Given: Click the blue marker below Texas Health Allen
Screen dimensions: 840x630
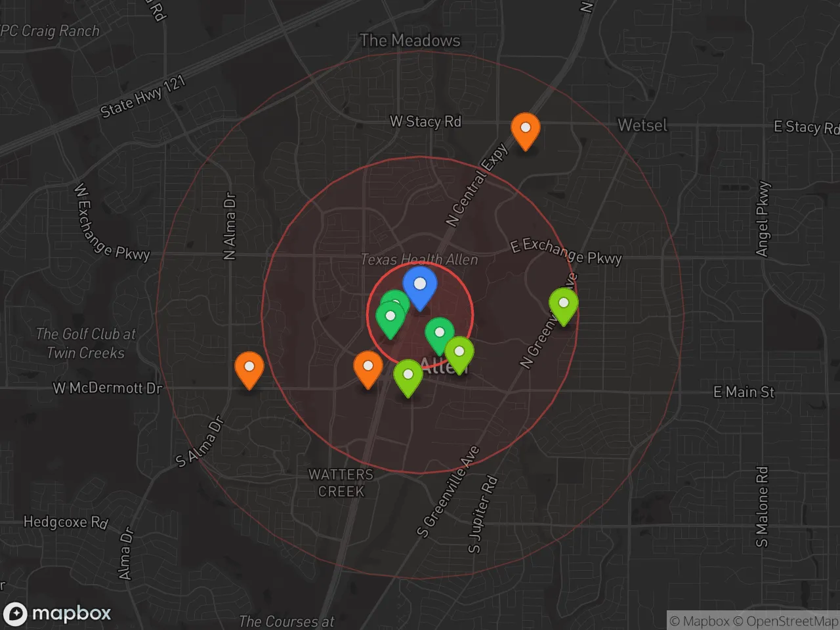Looking at the screenshot, I should pos(420,286).
